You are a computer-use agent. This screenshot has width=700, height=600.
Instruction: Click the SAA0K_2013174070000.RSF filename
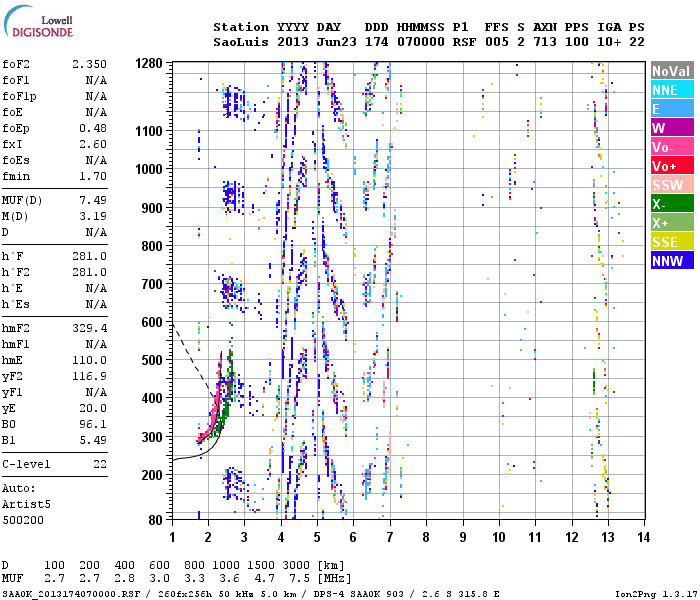point(71,594)
